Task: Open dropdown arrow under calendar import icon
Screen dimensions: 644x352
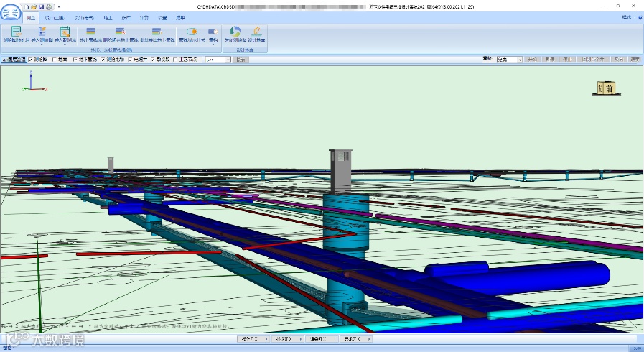Action: [65, 44]
